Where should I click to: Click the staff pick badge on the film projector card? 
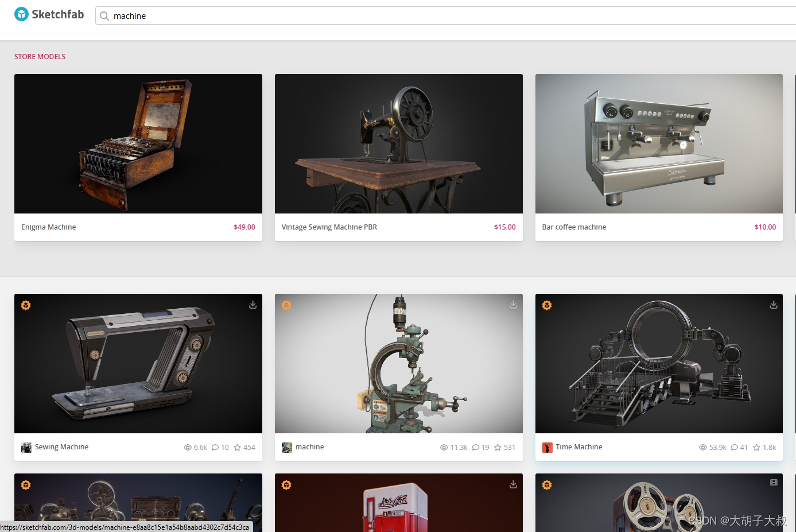pos(547,485)
